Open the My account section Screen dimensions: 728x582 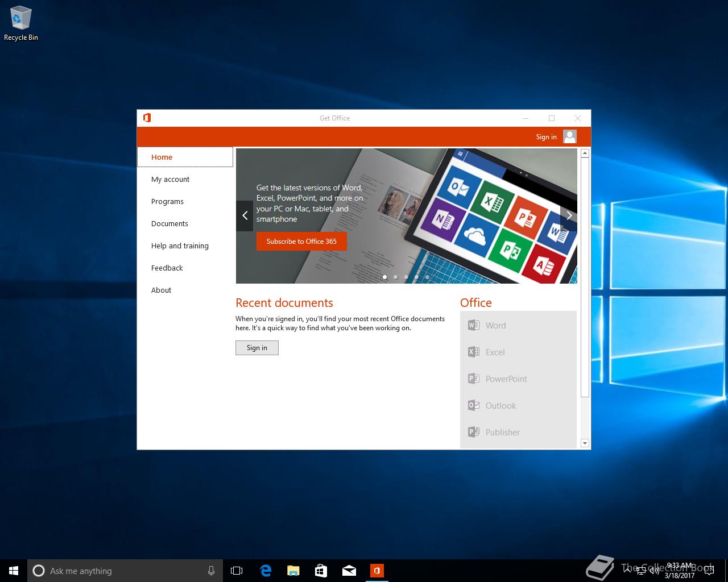185,179
